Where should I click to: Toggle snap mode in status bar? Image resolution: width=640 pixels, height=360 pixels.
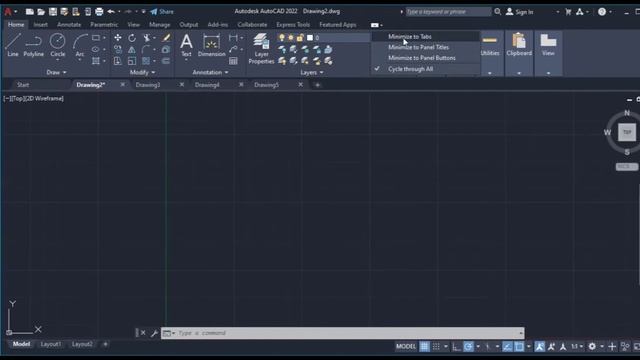click(x=436, y=347)
